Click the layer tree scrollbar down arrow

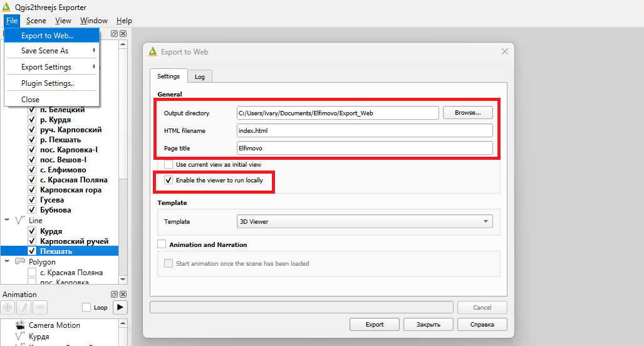point(123,280)
